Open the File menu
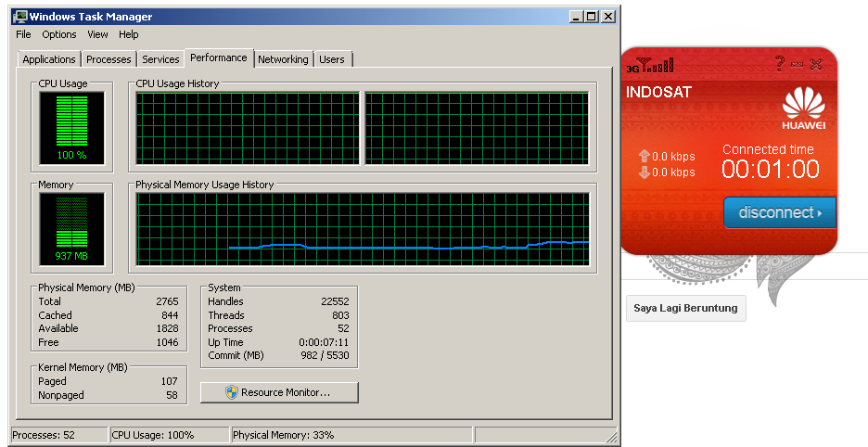Image resolution: width=868 pixels, height=447 pixels. pyautogui.click(x=23, y=34)
